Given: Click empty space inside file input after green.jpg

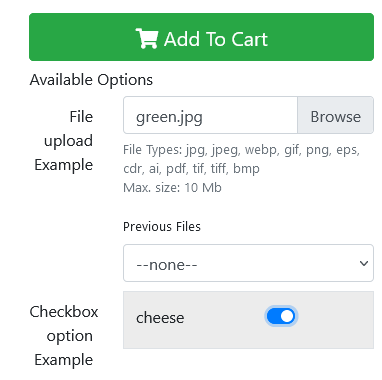Looking at the screenshot, I should [x=250, y=115].
